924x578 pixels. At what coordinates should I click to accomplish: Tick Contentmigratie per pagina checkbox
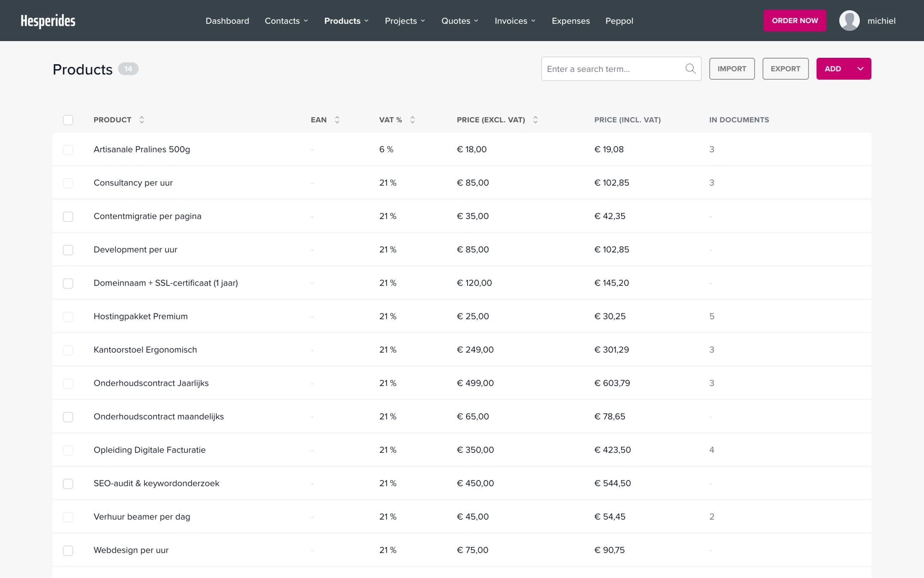point(68,216)
